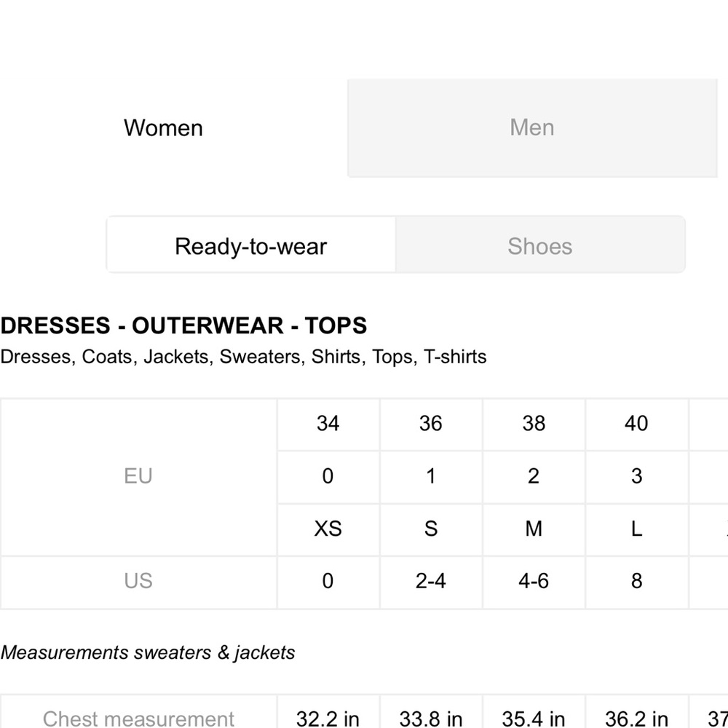The width and height of the screenshot is (728, 728).
Task: Click the EU row label
Action: point(138,477)
